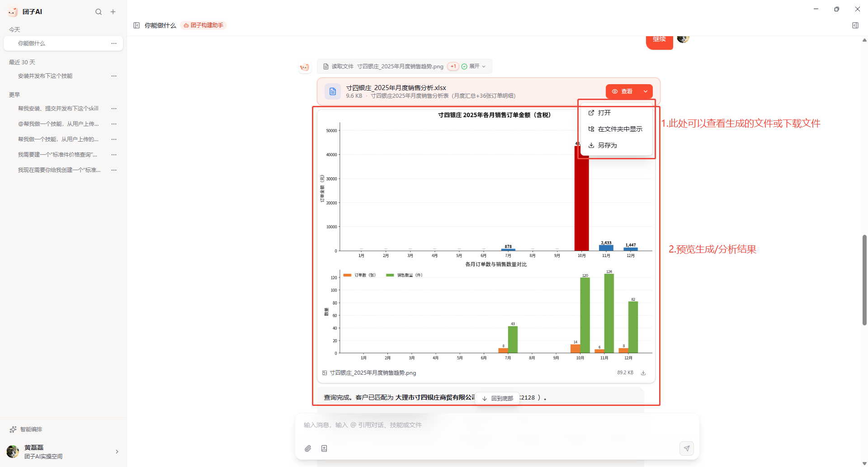Image resolution: width=868 pixels, height=467 pixels.
Task: Open options for 我需要建一个标准件价格查询 chat
Action: click(114, 155)
